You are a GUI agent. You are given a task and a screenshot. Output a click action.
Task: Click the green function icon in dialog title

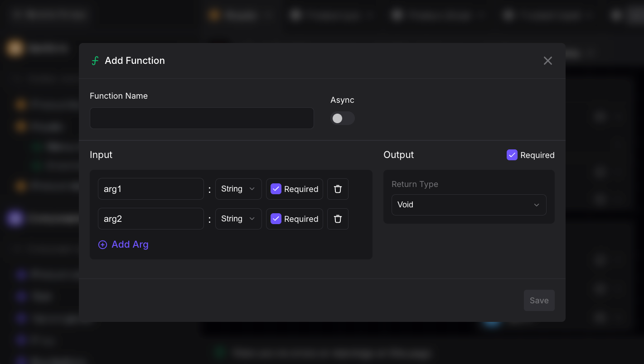95,61
